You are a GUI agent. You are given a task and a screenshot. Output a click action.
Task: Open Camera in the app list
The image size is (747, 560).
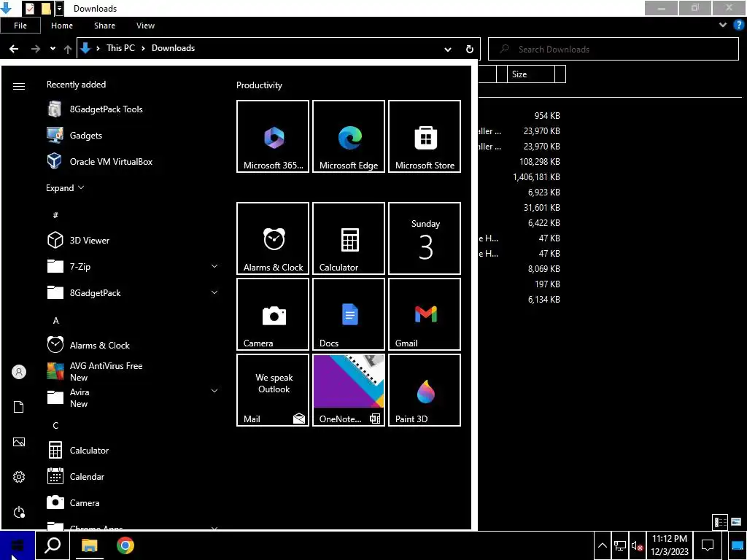[x=133, y=502]
